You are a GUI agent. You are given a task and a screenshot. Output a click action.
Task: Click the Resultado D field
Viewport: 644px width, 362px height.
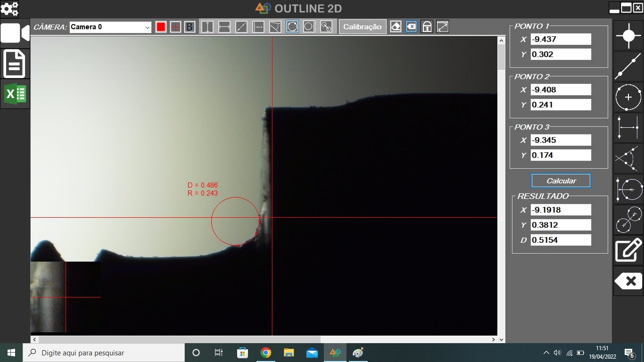click(x=561, y=240)
